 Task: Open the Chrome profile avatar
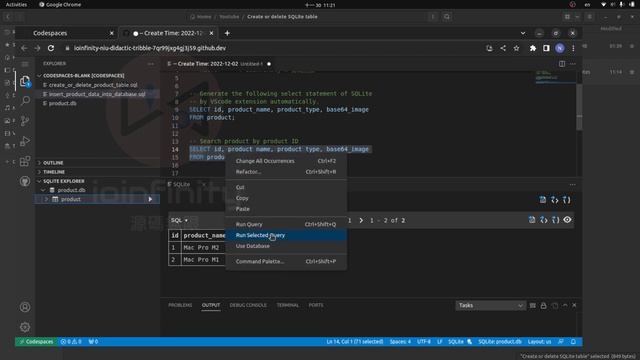[560, 48]
